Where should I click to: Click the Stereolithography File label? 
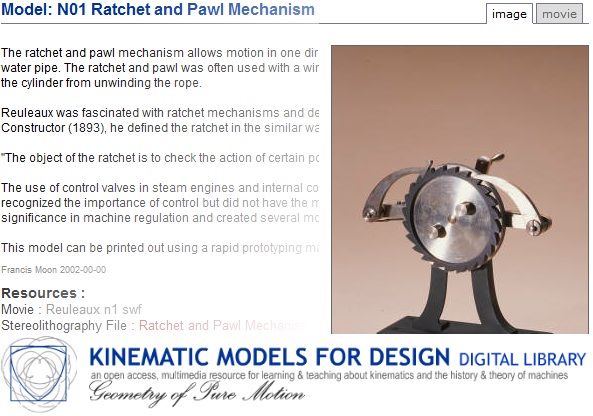(x=64, y=325)
